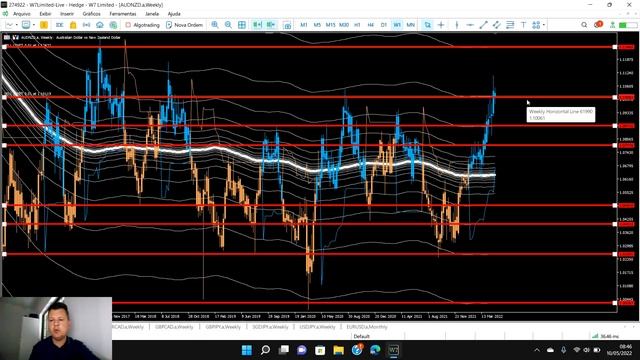The image size is (640, 360).
Task: Click the tile windows grid icon
Action: (242, 25)
